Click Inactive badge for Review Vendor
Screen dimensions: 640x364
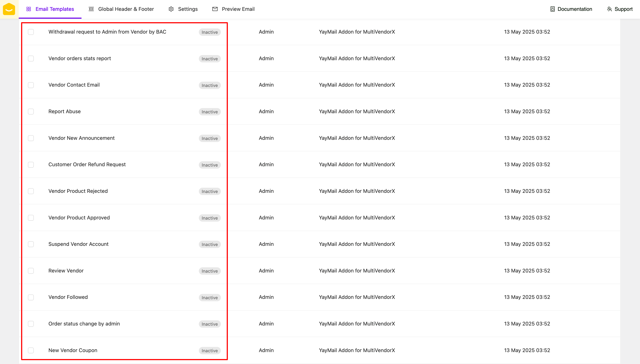[210, 271]
